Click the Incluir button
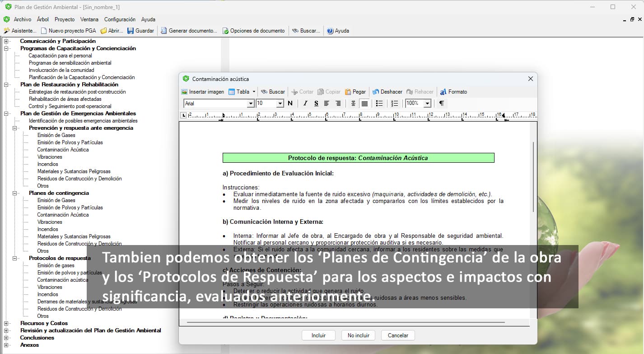This screenshot has width=644, height=354. tap(318, 335)
